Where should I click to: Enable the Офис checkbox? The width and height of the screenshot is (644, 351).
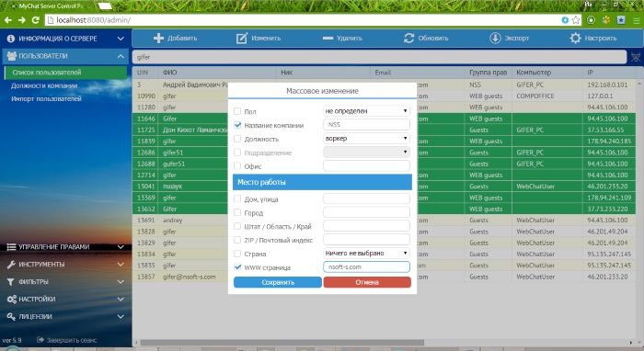coord(237,165)
